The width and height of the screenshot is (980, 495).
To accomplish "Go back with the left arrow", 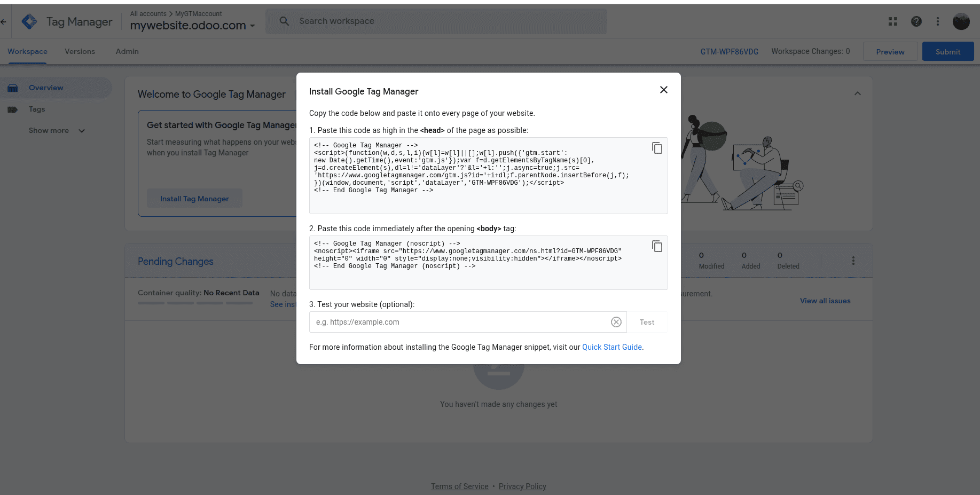I will [4, 22].
